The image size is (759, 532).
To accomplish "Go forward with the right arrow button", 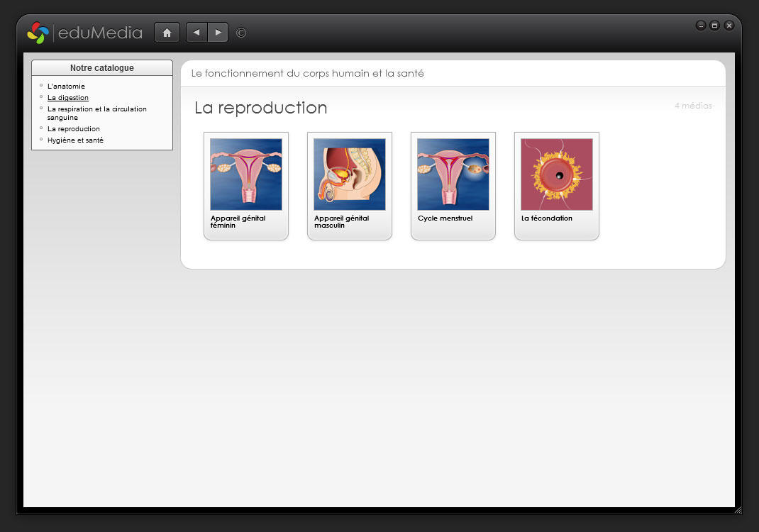I will (218, 33).
